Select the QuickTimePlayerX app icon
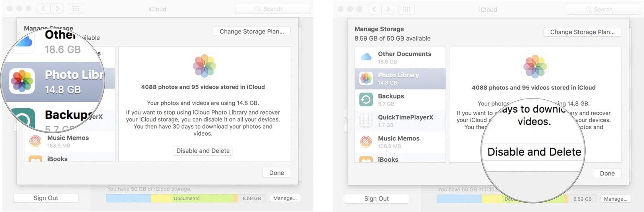Viewport: 644px width, 212px height. click(x=366, y=121)
